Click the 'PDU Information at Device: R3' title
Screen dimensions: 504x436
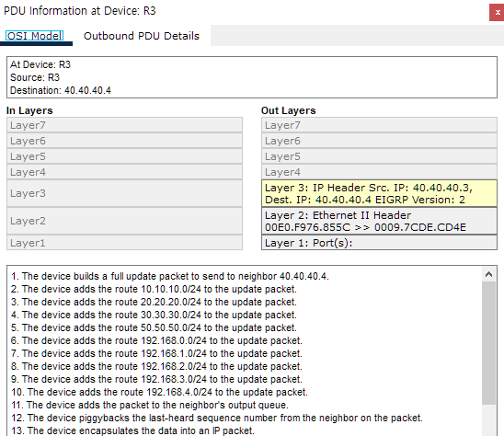pyautogui.click(x=80, y=11)
